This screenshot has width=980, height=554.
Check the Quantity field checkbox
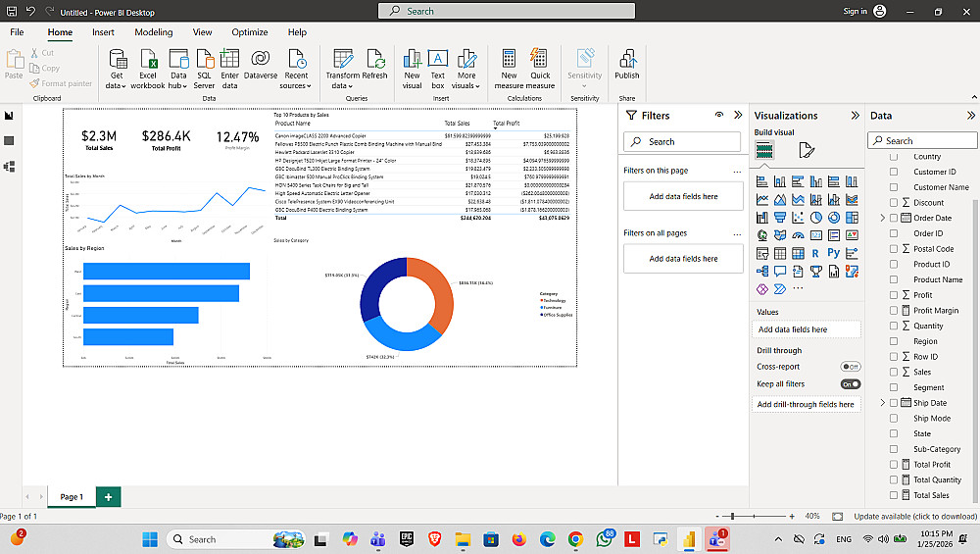894,326
